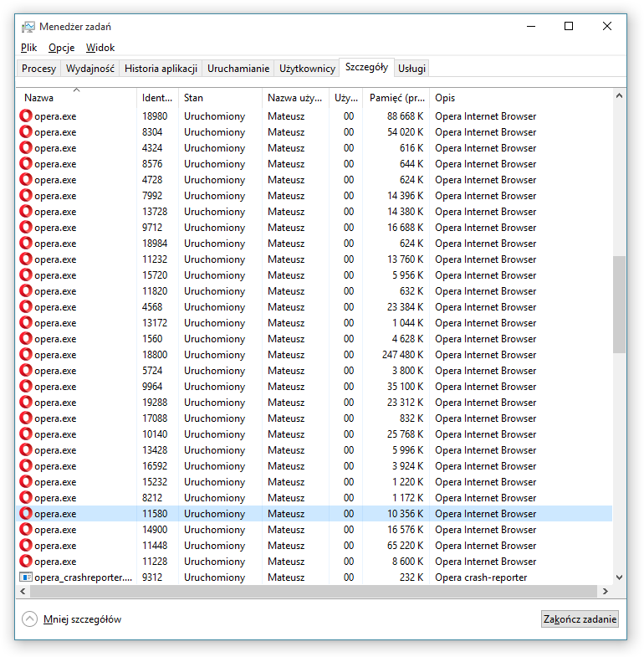The height and width of the screenshot is (657, 644).
Task: Click the Opera icon for PID 19288
Action: click(x=26, y=403)
